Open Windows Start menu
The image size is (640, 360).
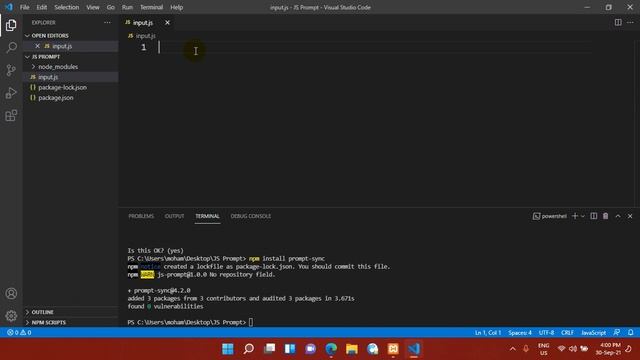pyautogui.click(x=228, y=349)
